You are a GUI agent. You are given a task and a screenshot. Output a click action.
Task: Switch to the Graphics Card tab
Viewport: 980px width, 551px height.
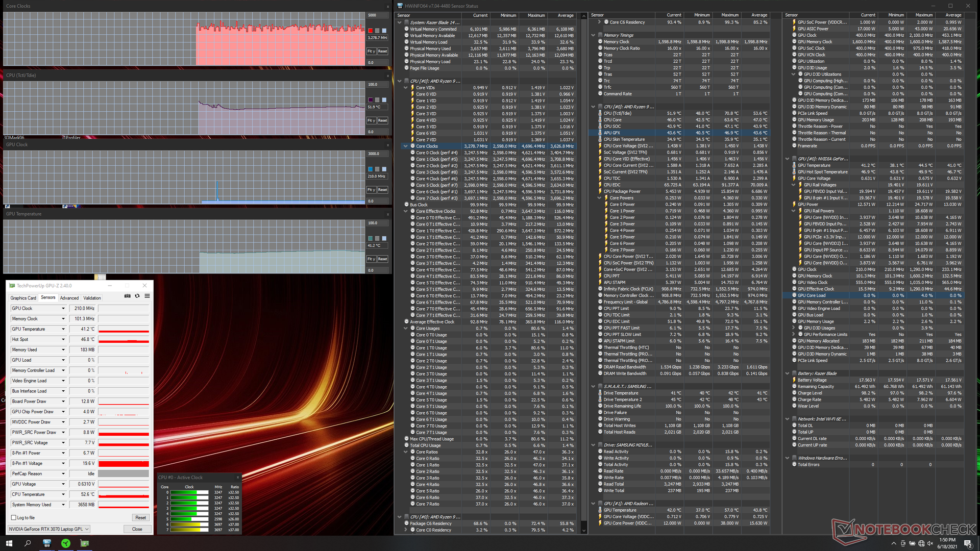pyautogui.click(x=23, y=298)
